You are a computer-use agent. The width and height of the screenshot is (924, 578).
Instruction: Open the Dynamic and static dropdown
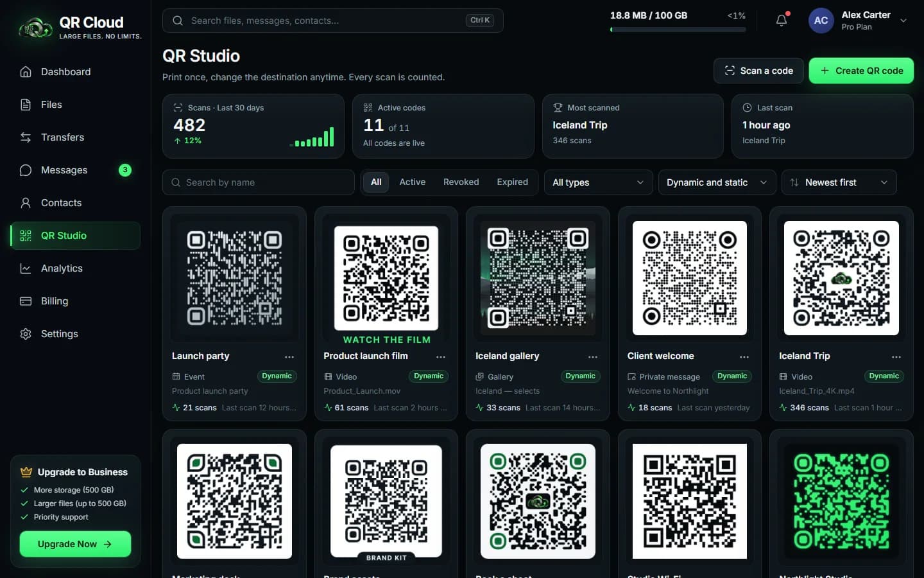coord(717,182)
